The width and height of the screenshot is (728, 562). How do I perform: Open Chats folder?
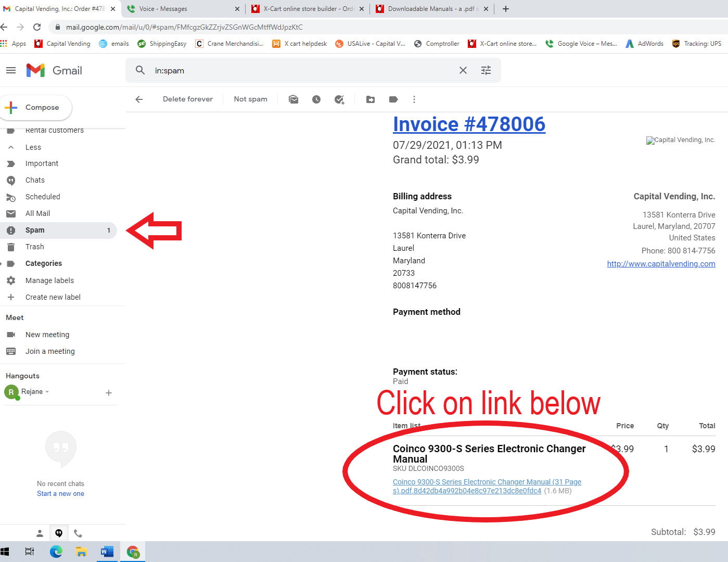(35, 180)
